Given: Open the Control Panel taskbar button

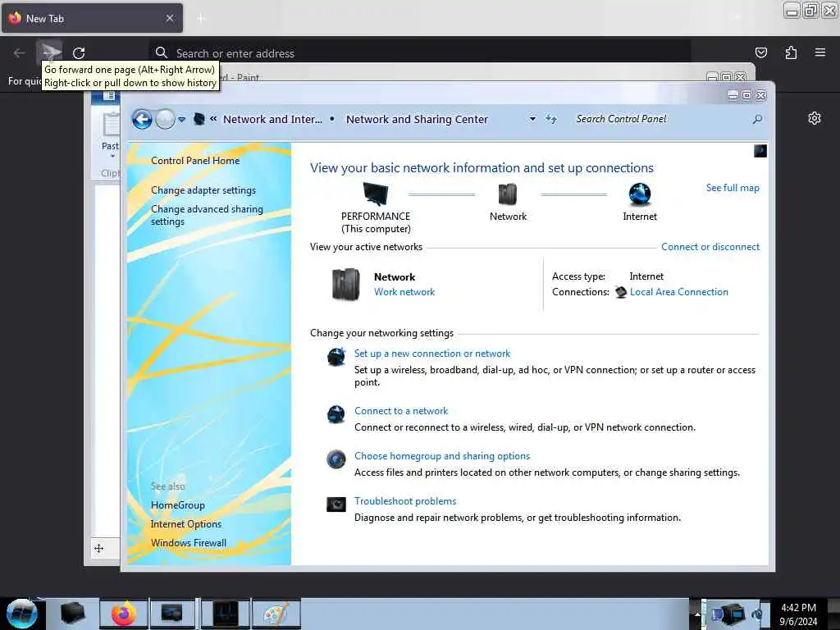Looking at the screenshot, I should point(172,614).
